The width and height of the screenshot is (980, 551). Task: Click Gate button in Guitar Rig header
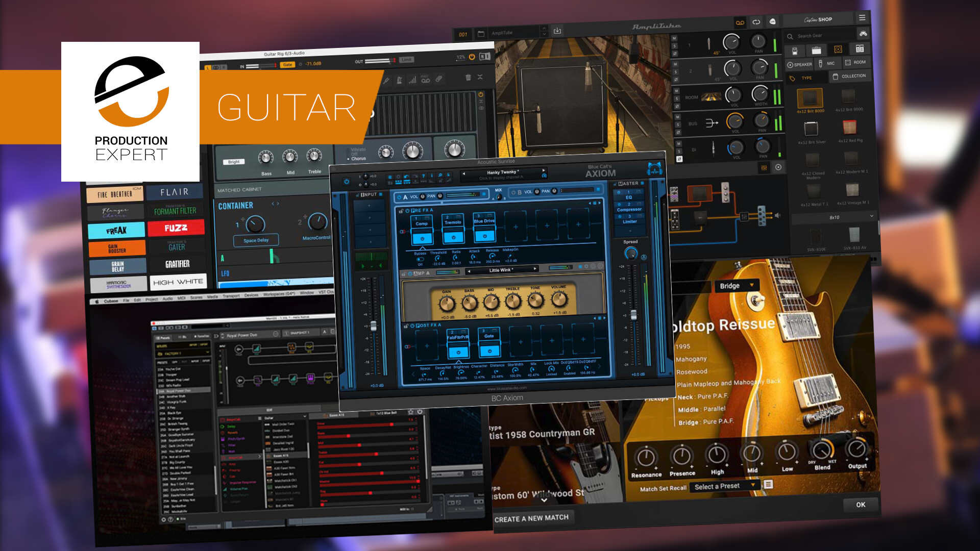(287, 64)
